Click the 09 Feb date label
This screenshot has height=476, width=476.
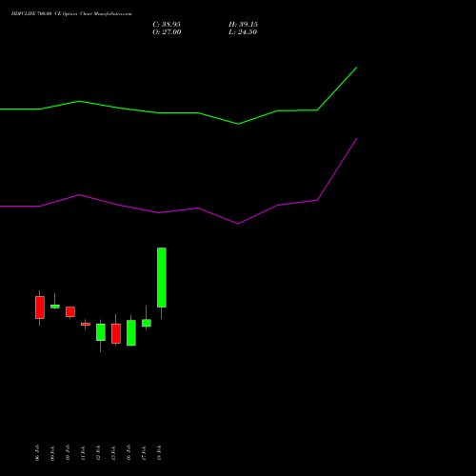coord(52,453)
